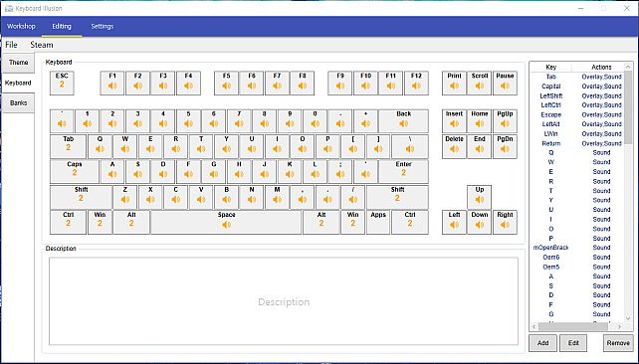Screen dimensions: 639x364
Task: Select the Caps key on layout
Action: (75, 172)
